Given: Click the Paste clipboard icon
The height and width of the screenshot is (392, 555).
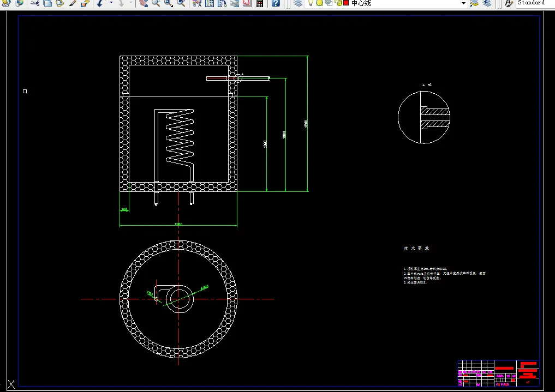Looking at the screenshot, I should point(60,3).
